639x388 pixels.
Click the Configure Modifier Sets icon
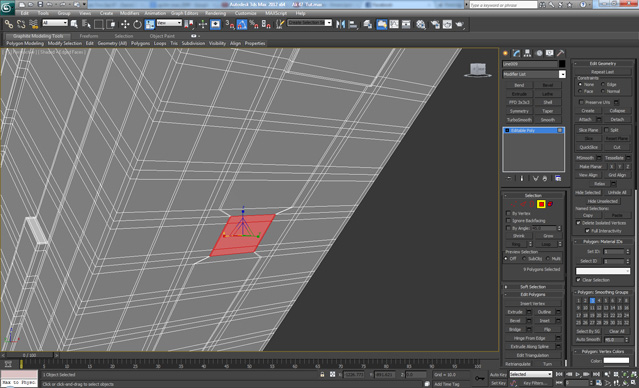pos(558,179)
